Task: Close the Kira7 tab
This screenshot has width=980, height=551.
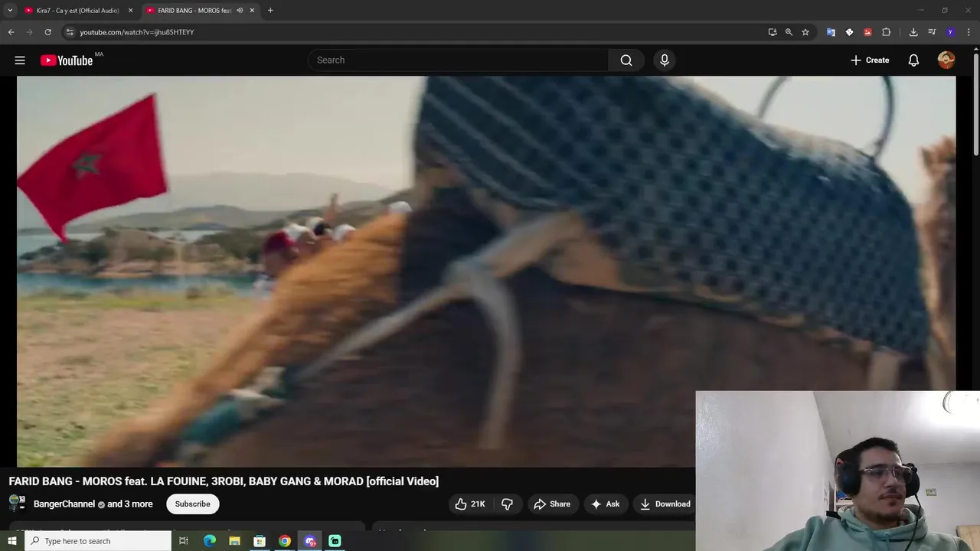Action: 130,11
